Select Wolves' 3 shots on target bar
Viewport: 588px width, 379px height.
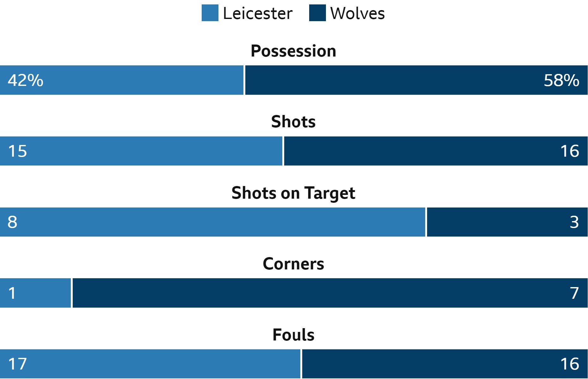[x=507, y=222]
